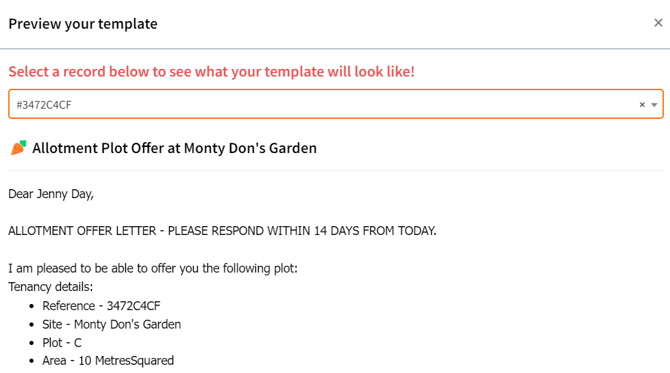The image size is (670, 373).
Task: Click the Tenancy details label
Action: click(50, 287)
